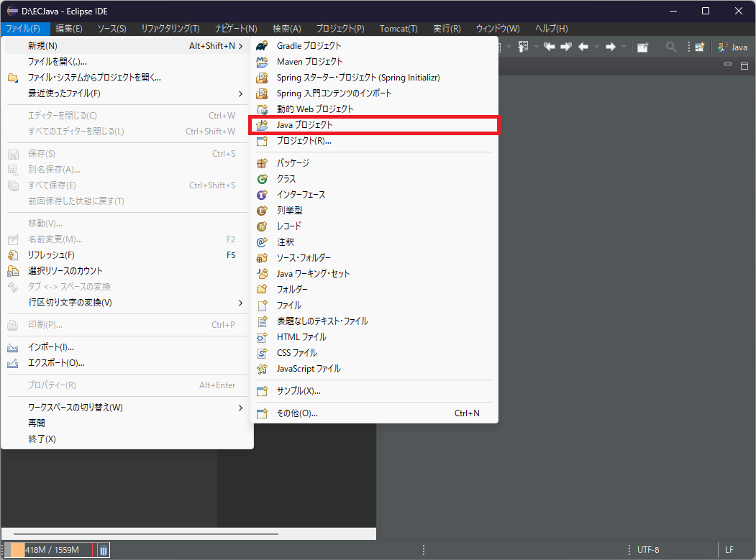Screen dimensions: 756x560
Task: Click the Open Perspective icon
Action: (x=700, y=47)
